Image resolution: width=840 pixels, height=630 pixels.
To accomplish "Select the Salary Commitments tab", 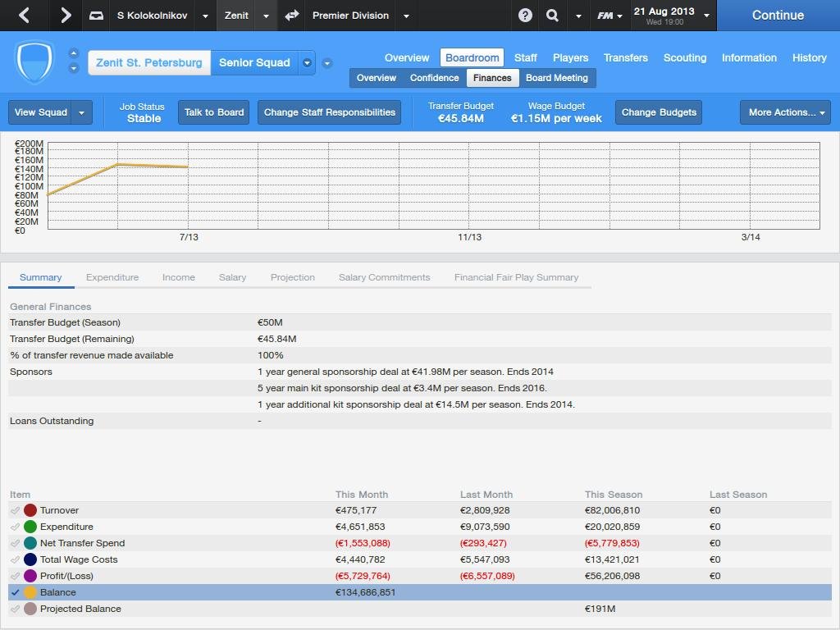I will pos(384,277).
